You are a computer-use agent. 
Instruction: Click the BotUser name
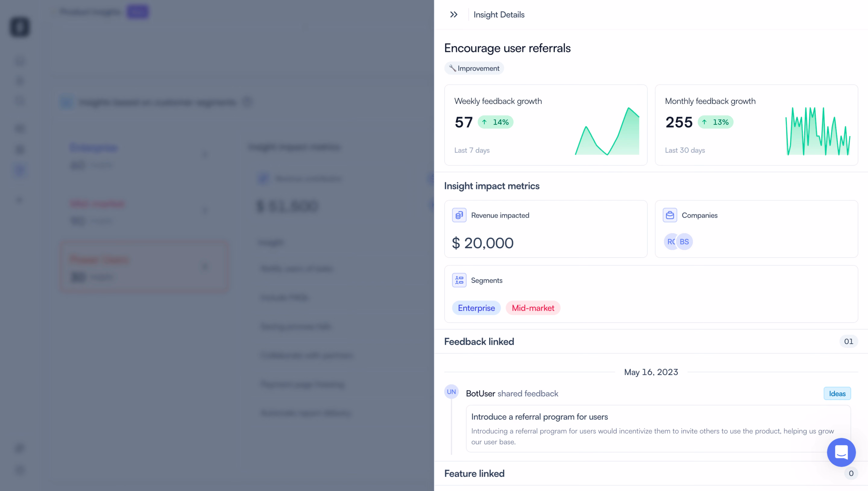tap(480, 394)
